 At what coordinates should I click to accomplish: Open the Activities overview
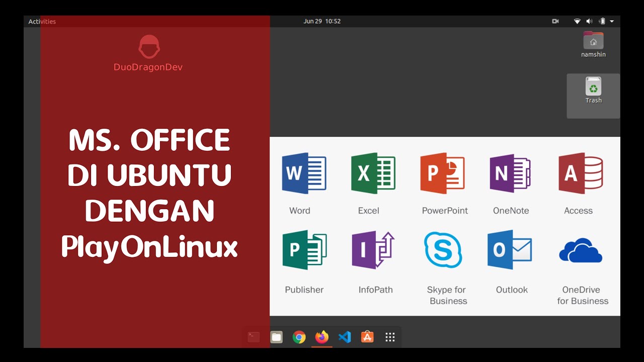pyautogui.click(x=42, y=22)
